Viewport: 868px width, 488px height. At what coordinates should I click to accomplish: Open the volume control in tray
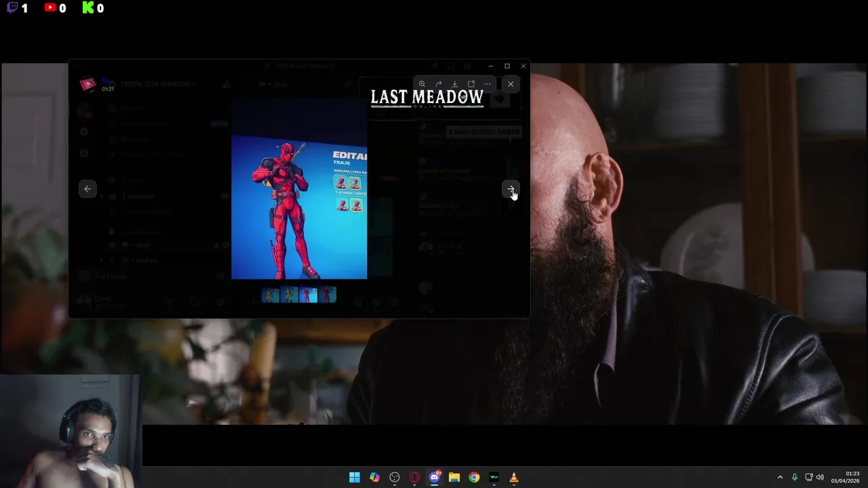pyautogui.click(x=821, y=478)
